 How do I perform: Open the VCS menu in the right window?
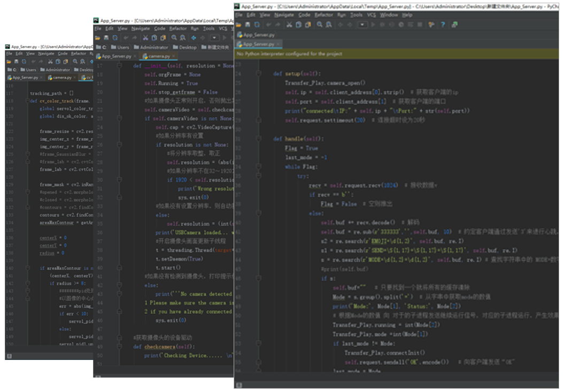371,15
